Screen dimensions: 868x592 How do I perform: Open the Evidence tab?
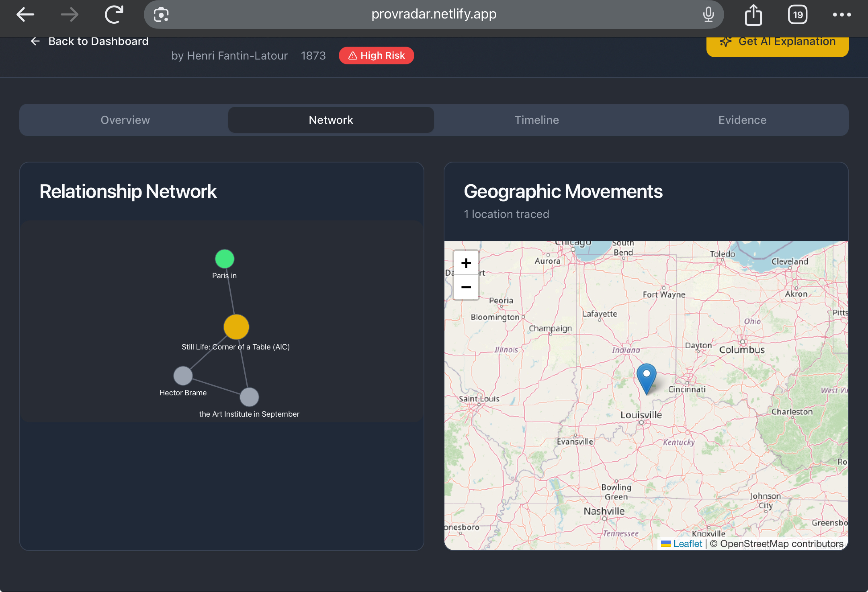[x=742, y=120]
